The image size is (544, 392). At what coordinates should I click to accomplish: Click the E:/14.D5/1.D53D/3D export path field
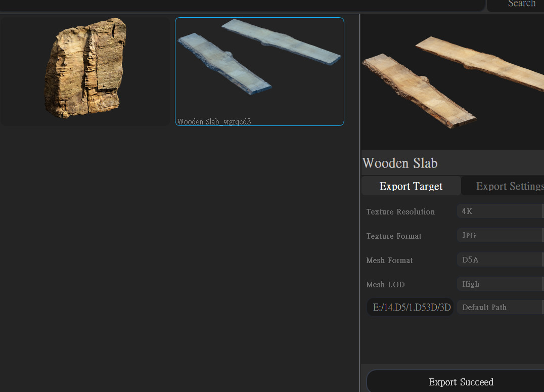point(410,308)
